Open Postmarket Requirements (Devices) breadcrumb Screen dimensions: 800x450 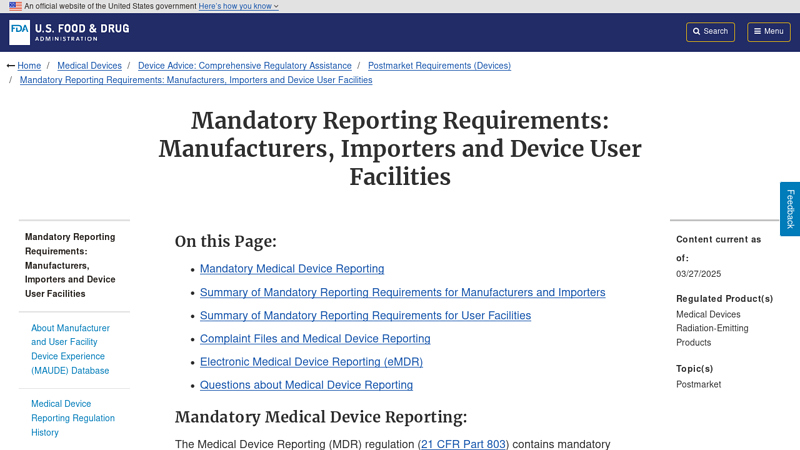(x=439, y=66)
